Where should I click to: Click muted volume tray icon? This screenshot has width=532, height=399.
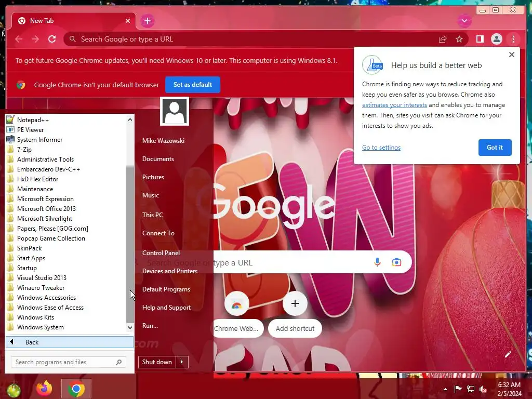coord(483,389)
